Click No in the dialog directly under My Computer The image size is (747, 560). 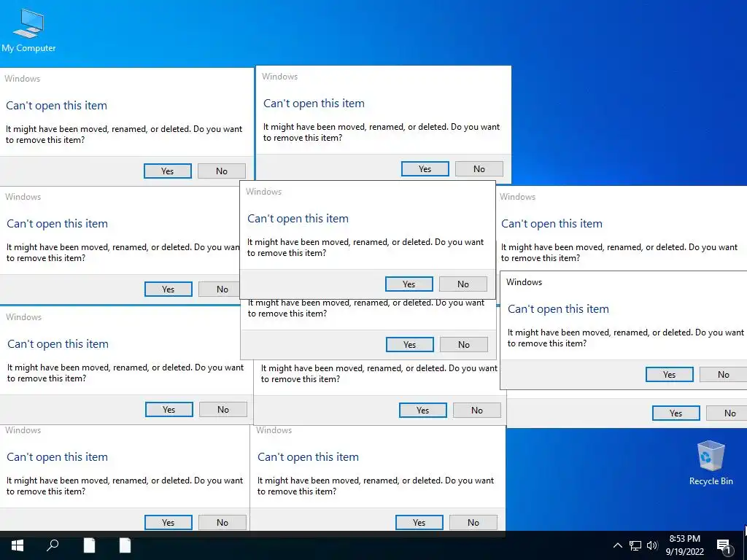(x=222, y=171)
